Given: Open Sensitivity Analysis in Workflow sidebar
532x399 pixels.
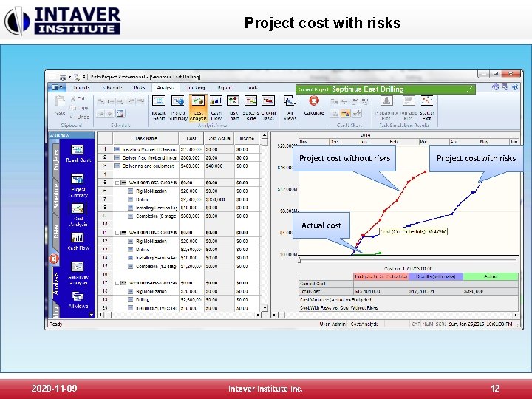Looking at the screenshot, I should (78, 273).
